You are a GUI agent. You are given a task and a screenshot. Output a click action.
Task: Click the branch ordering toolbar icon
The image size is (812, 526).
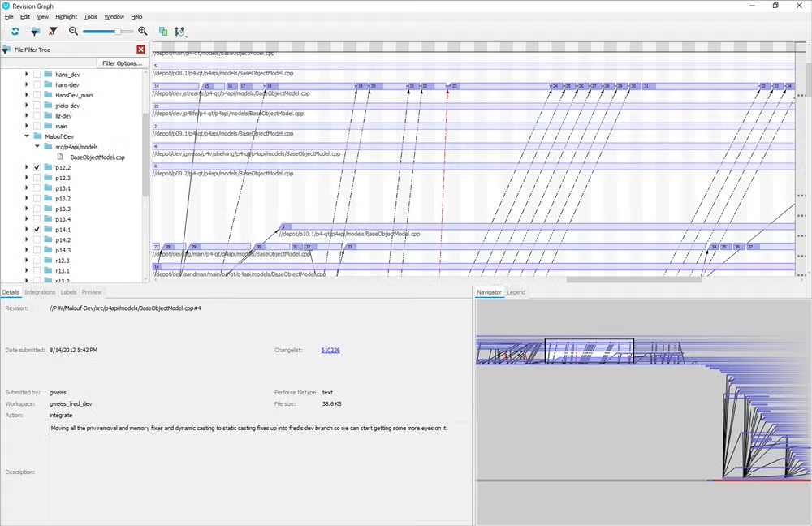180,31
